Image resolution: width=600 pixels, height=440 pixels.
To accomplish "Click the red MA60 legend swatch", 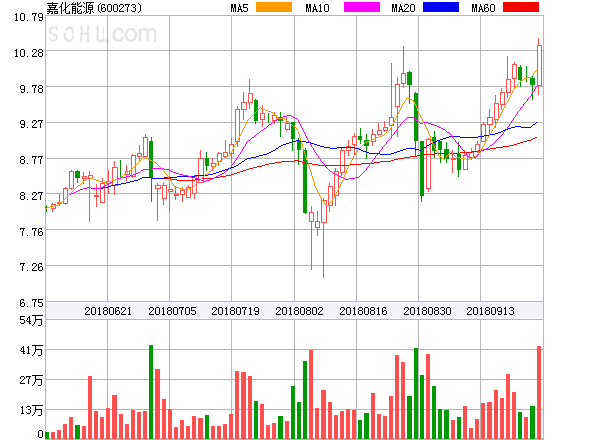I will point(520,8).
